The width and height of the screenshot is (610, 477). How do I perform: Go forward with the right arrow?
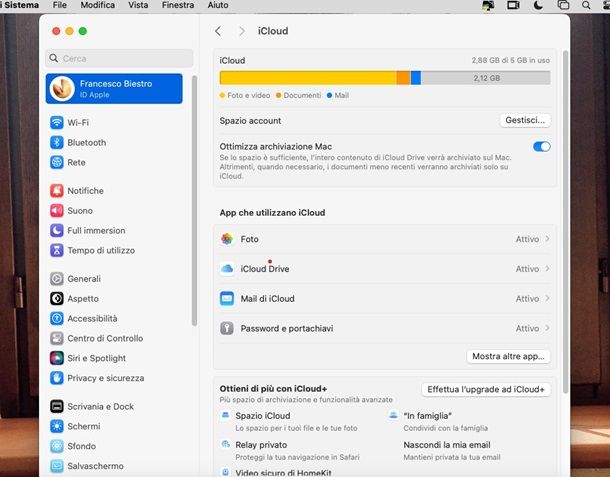[x=242, y=31]
